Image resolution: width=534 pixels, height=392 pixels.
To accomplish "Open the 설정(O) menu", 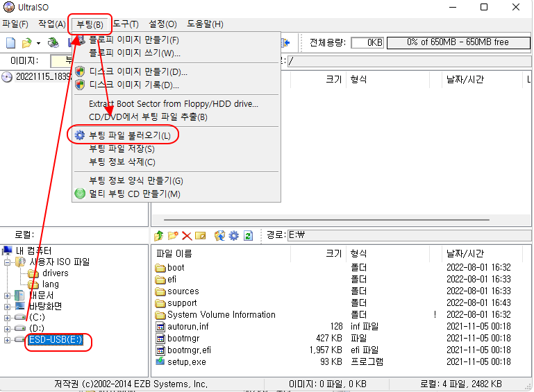I will 162,24.
